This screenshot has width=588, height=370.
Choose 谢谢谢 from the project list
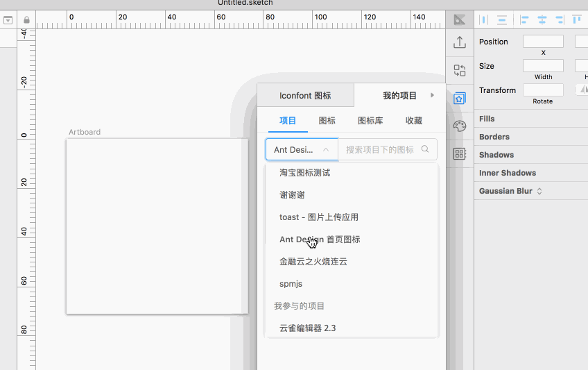352,195
